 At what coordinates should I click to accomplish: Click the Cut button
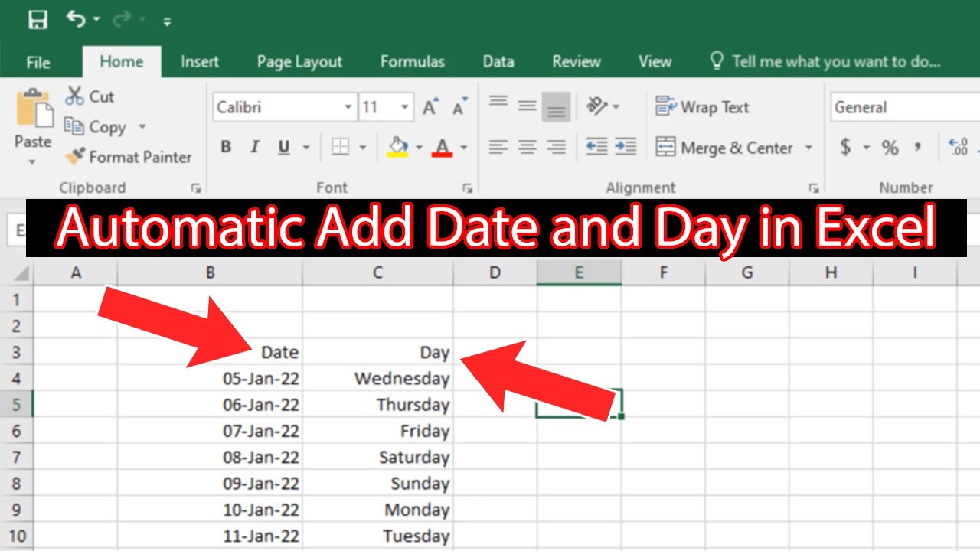90,96
